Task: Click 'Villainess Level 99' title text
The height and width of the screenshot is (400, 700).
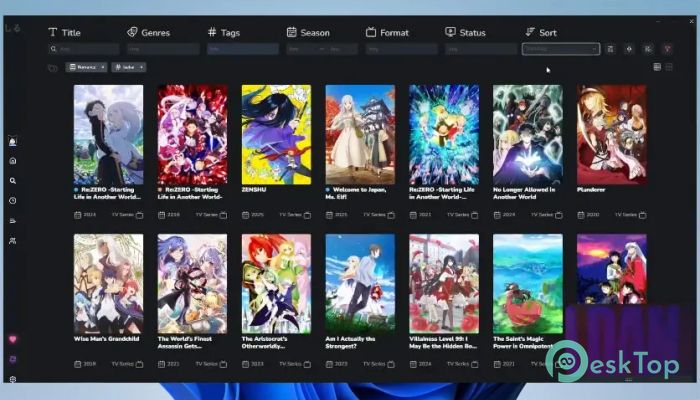Action: tap(443, 342)
